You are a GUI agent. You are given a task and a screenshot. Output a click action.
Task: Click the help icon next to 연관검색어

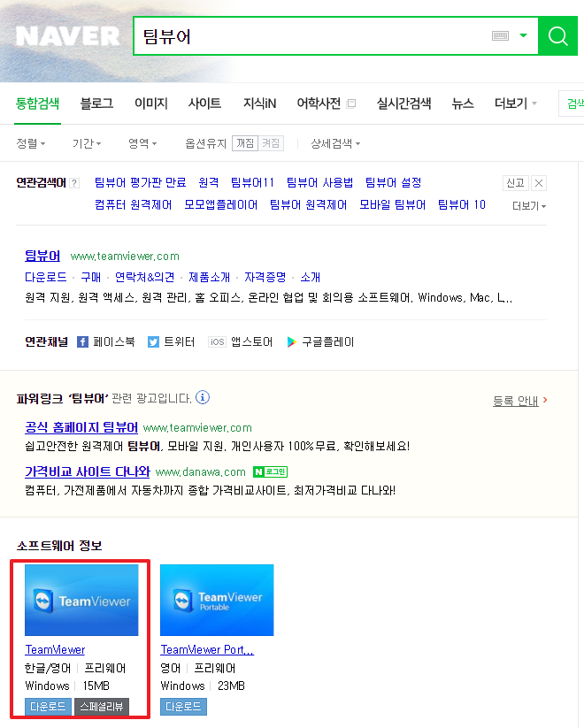pyautogui.click(x=74, y=183)
